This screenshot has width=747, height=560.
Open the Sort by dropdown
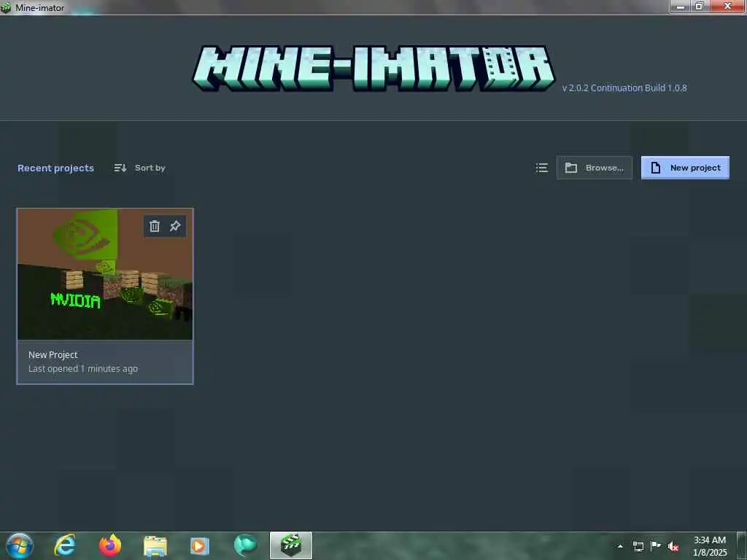pyautogui.click(x=139, y=168)
